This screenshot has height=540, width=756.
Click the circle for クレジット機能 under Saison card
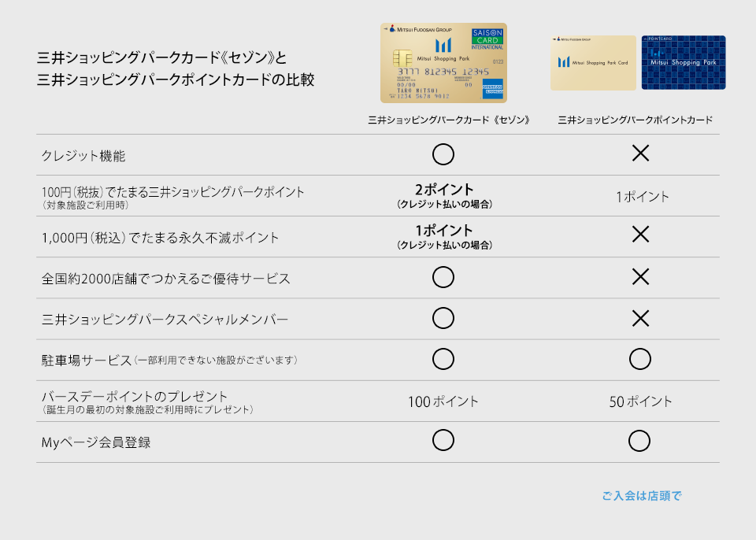coord(443,154)
